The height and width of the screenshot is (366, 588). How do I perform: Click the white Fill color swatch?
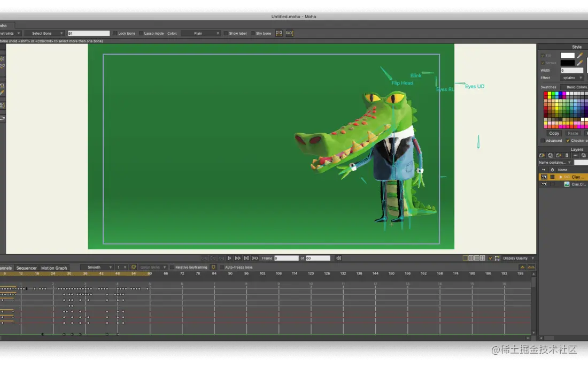567,56
